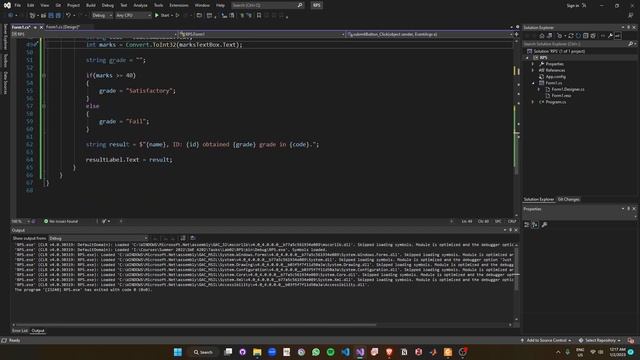Screen dimensions: 640x360
Task: Open the Extensions menu
Action: click(x=179, y=5)
